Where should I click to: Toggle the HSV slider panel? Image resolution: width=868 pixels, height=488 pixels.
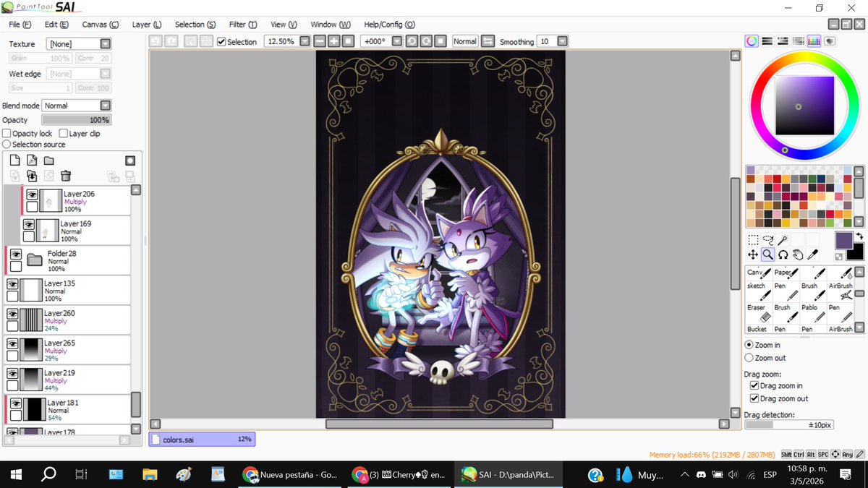[783, 41]
